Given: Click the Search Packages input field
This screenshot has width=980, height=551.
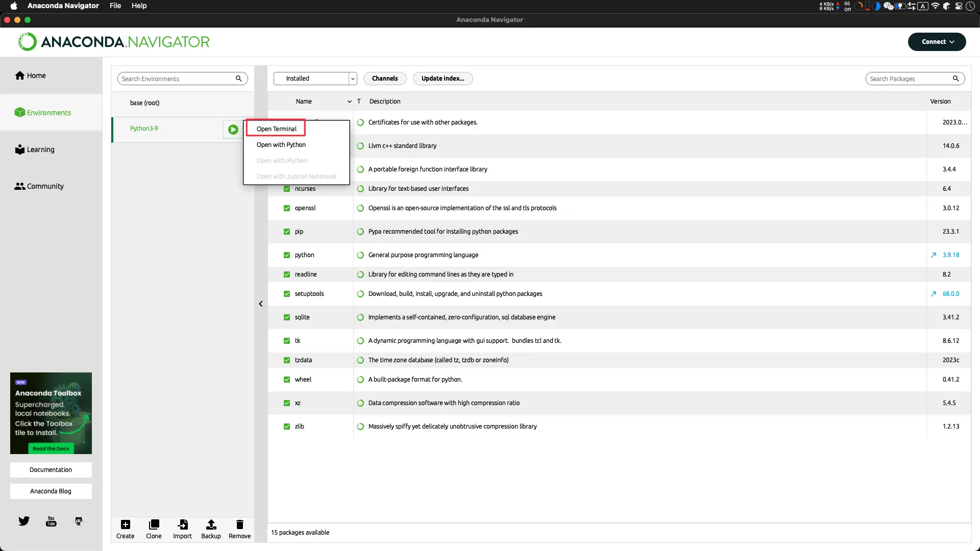Looking at the screenshot, I should tap(913, 78).
